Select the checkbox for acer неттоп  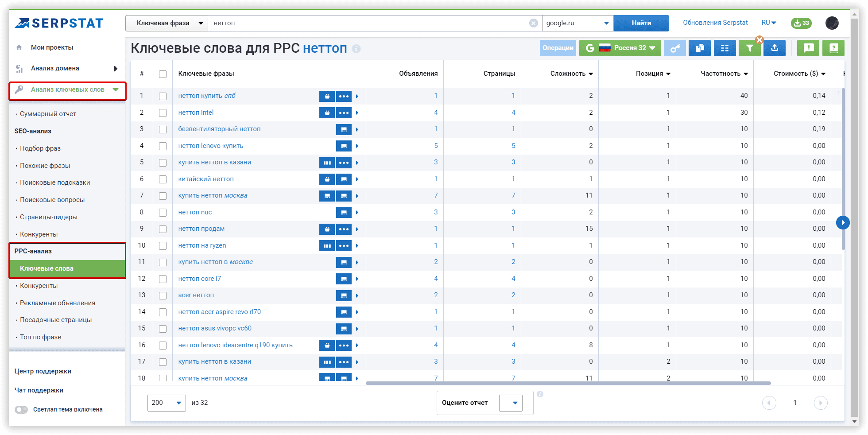163,295
